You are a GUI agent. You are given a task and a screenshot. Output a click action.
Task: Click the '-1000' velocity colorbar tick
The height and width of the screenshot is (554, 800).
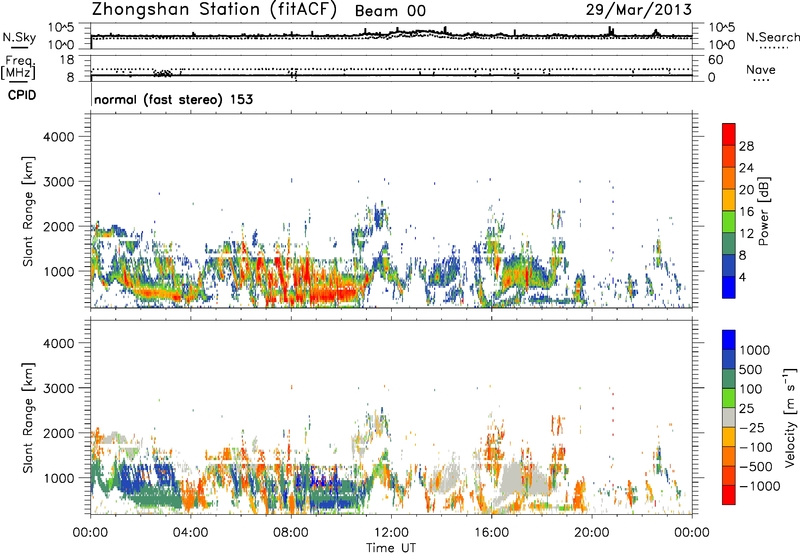760,486
